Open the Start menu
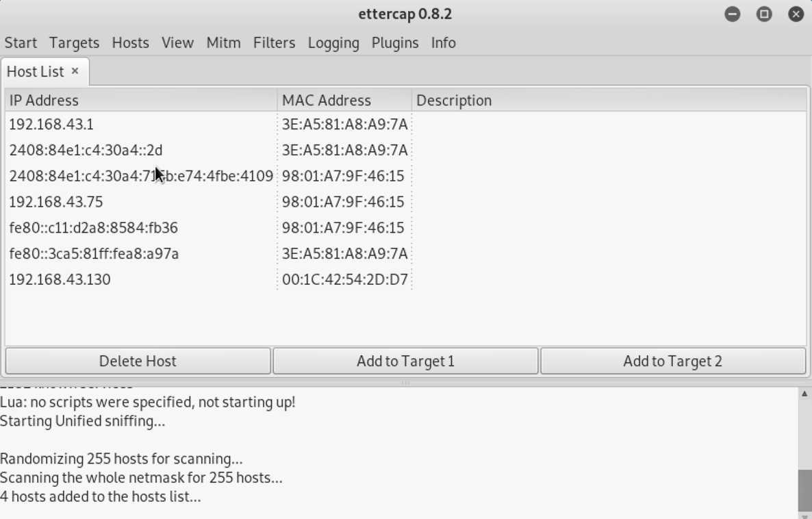The height and width of the screenshot is (519, 812). coord(21,42)
